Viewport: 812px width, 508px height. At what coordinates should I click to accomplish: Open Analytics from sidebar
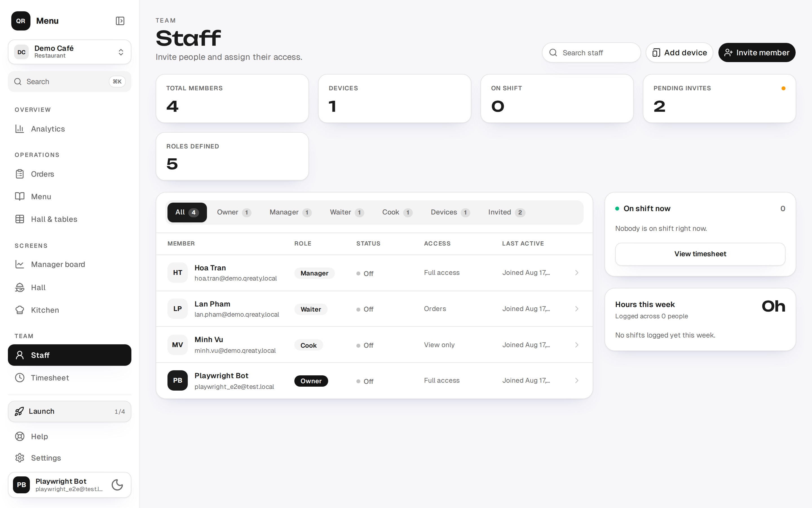pos(69,129)
